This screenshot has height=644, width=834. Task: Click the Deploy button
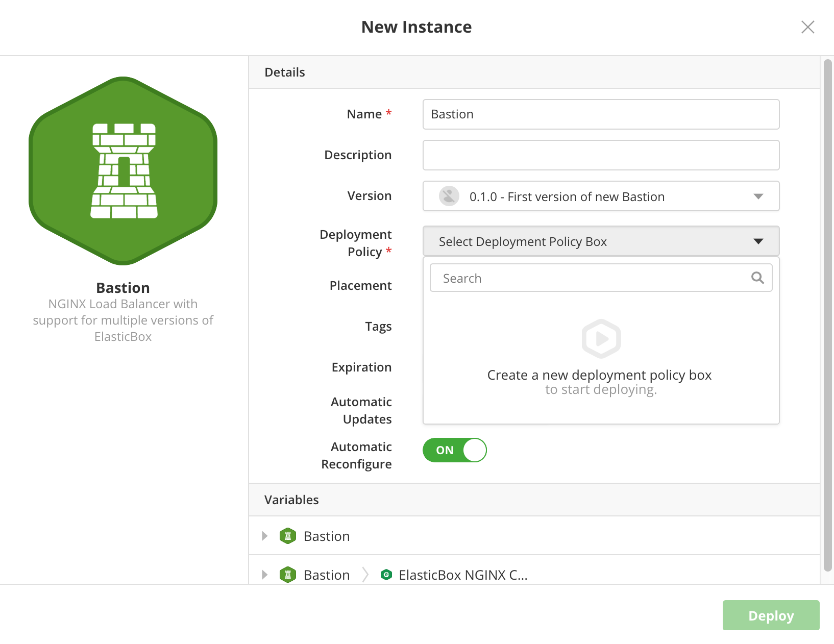[x=771, y=615]
